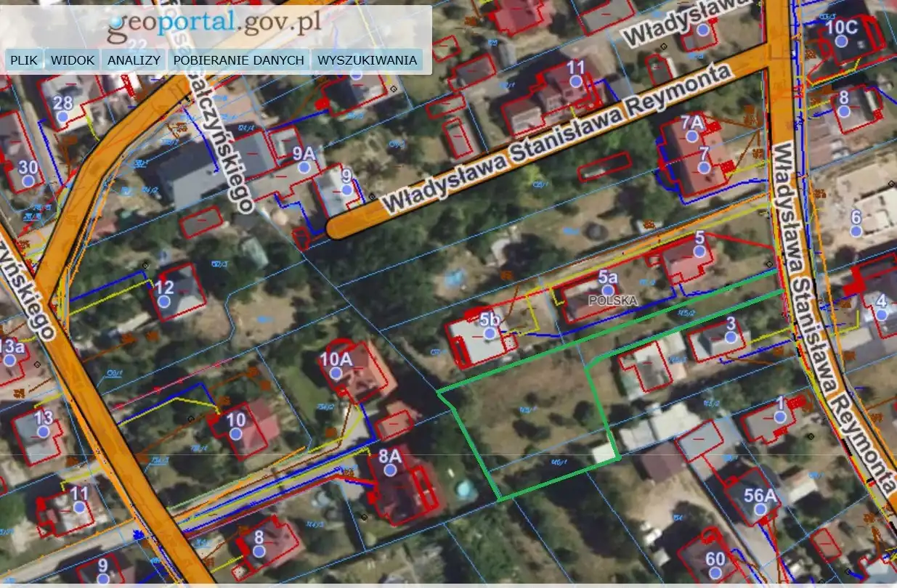Click the address marker numbered 60
The width and height of the screenshot is (897, 588).
click(x=715, y=573)
